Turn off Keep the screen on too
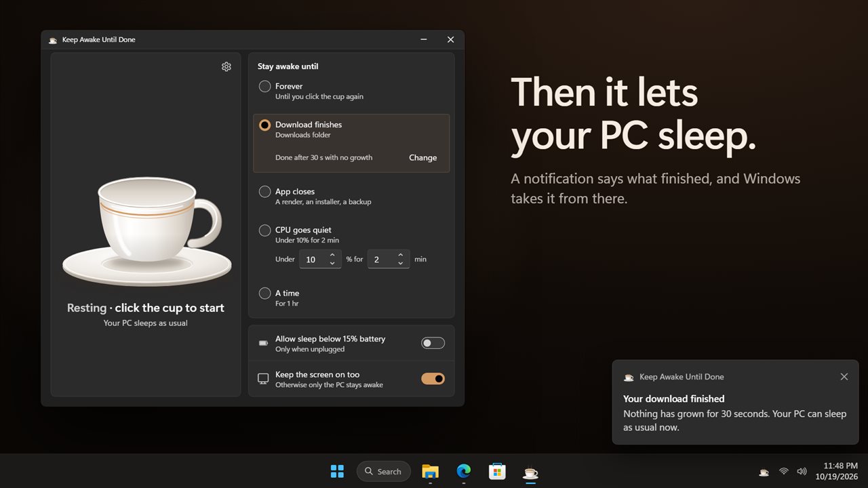The height and width of the screenshot is (488, 868). 433,379
